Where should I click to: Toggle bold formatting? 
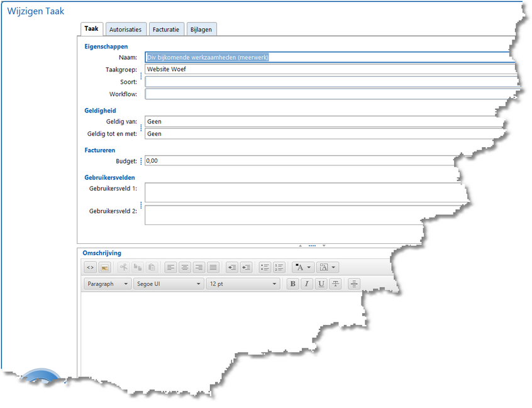(293, 284)
